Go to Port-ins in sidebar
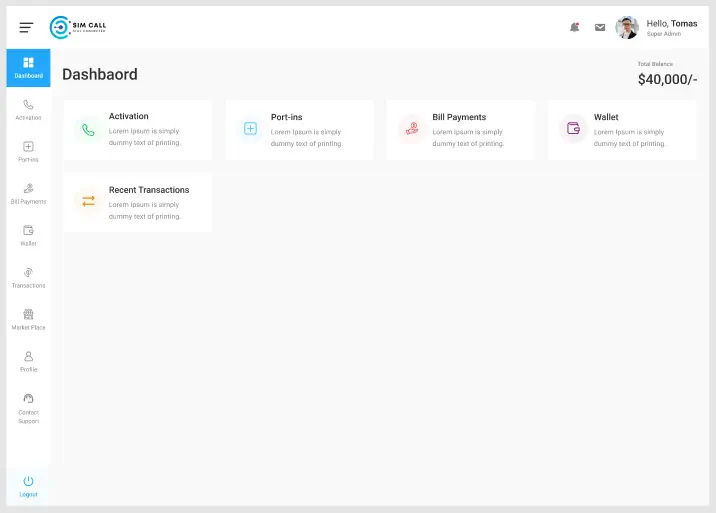This screenshot has width=716, height=513. point(28,152)
